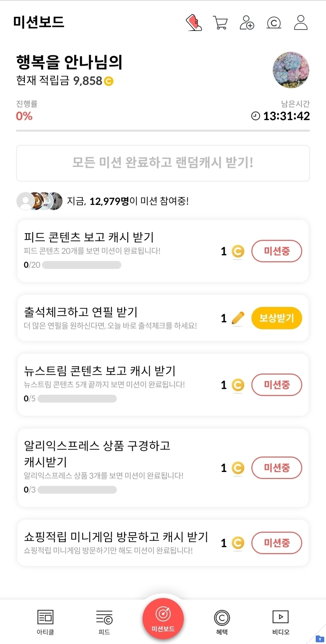The height and width of the screenshot is (644, 326).
Task: Tap the gold coin beside 9,858 balance
Action: pyautogui.click(x=109, y=81)
